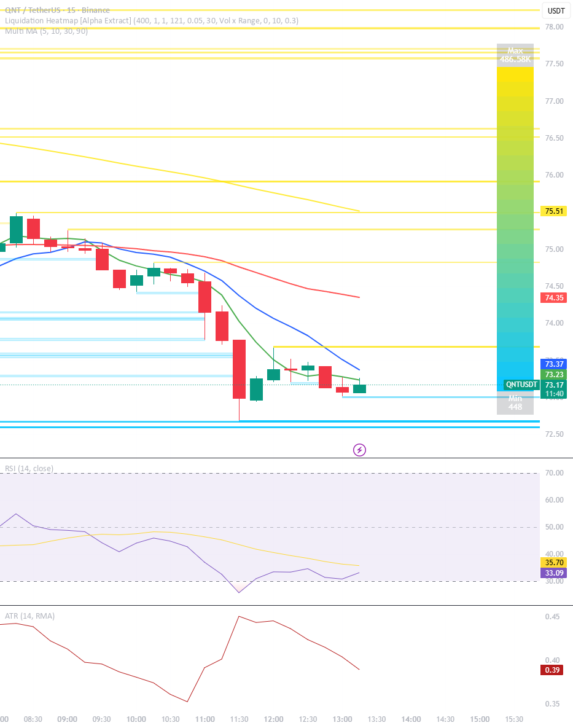The image size is (573, 728).
Task: Click the 12:00 time axis label
Action: tap(273, 719)
